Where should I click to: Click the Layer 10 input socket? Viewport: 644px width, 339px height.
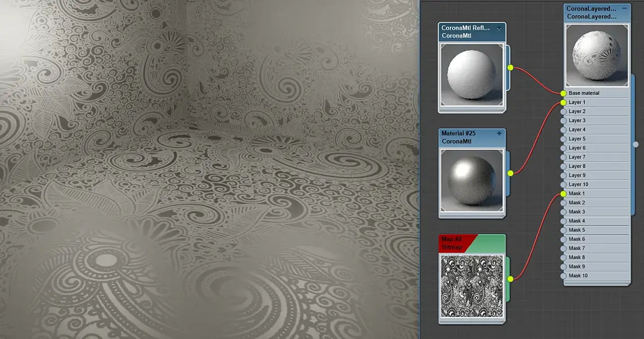pyautogui.click(x=563, y=184)
